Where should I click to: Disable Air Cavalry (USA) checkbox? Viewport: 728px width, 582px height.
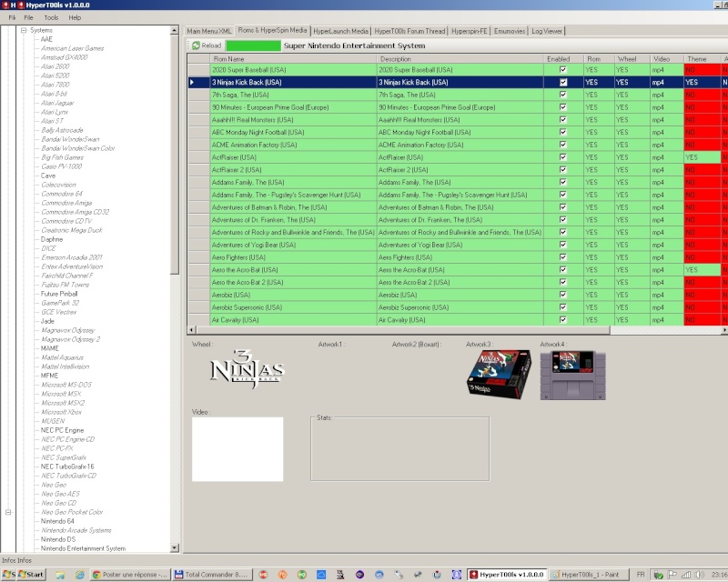pyautogui.click(x=563, y=320)
